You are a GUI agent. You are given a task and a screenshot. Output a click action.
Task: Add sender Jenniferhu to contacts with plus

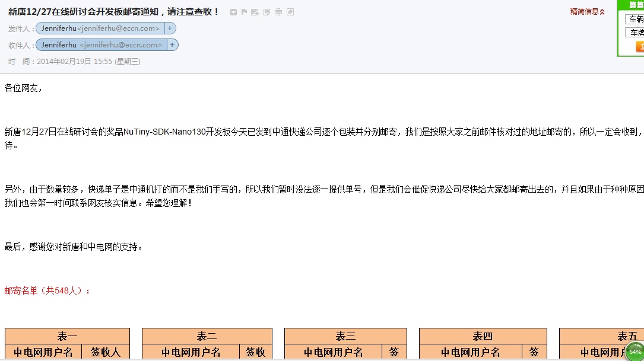point(170,28)
